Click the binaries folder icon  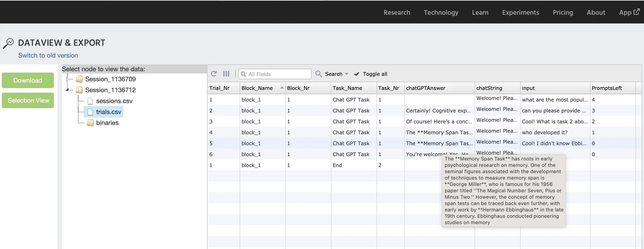90,123
